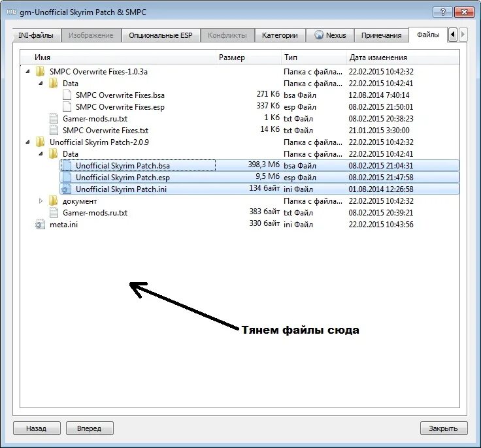The image size is (481, 448).
Task: Click the Unofficial Skyrim Patch.esp file icon
Action: tap(67, 177)
